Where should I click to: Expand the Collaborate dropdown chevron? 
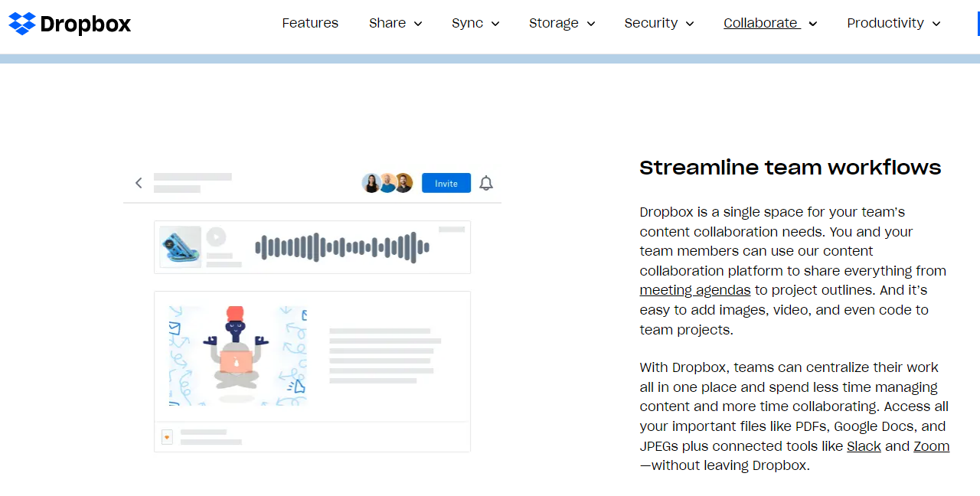coord(812,24)
